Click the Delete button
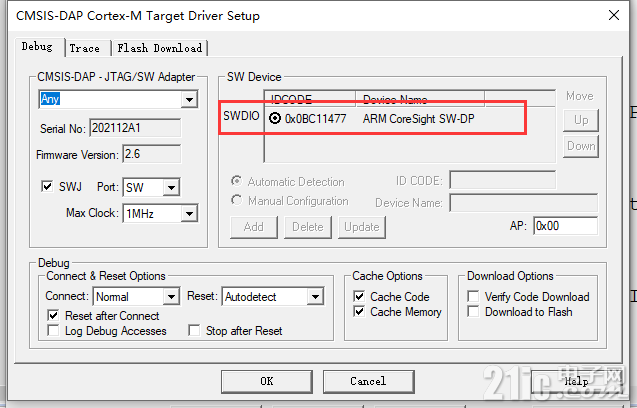This screenshot has height=408, width=637. [x=308, y=227]
